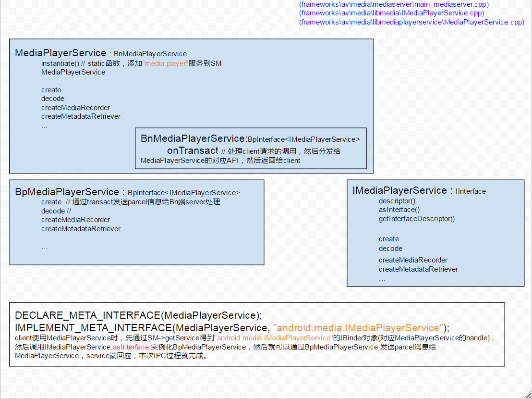Screen dimensions: 532x399
Task: Select createMediaRecorder in MediaPlayerService box
Action: (76, 108)
